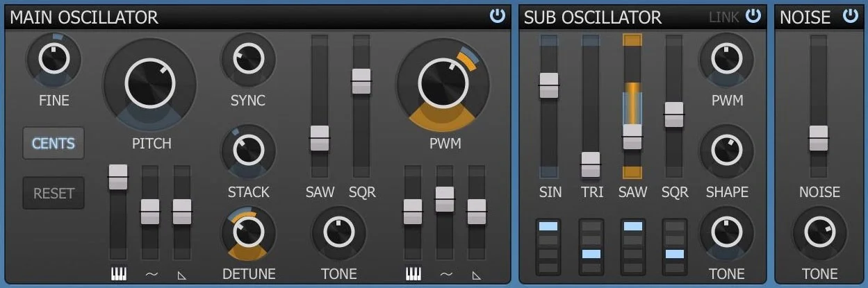Click the DETUNE label
This screenshot has height=288, width=868.
click(x=249, y=274)
